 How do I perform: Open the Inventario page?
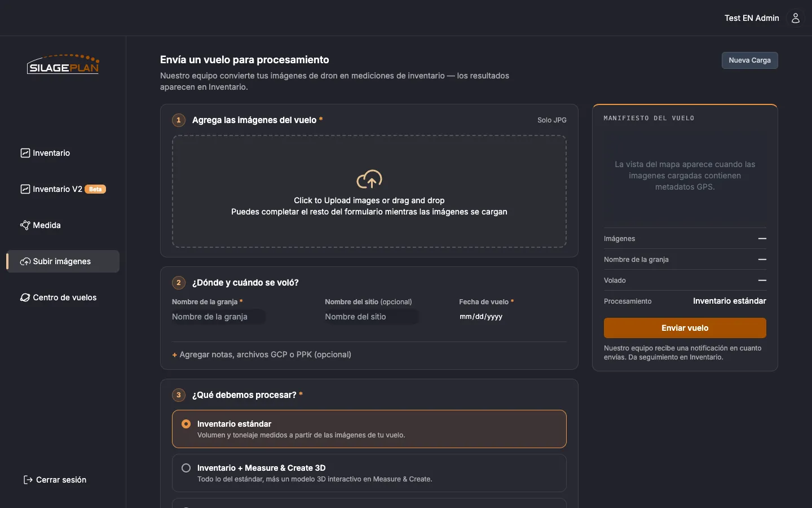point(63,153)
